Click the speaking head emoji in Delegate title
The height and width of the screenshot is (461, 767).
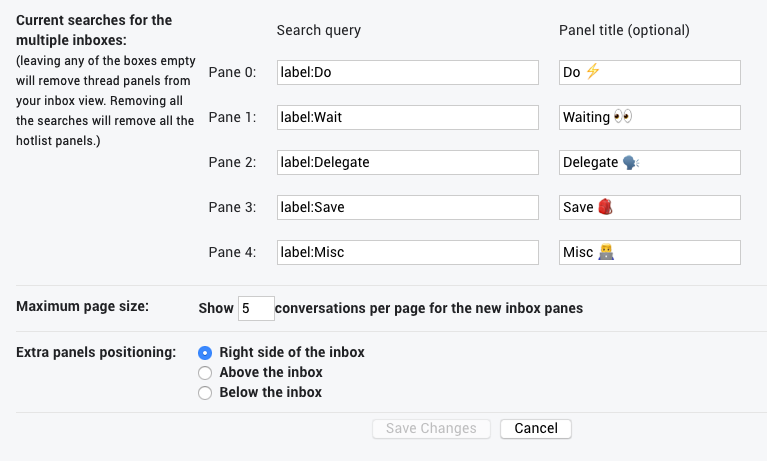[630, 162]
